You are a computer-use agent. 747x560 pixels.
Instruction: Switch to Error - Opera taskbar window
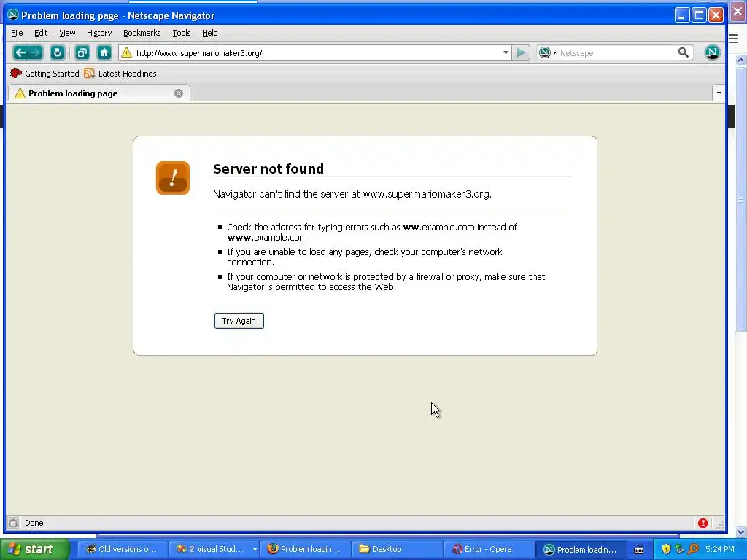pos(489,549)
